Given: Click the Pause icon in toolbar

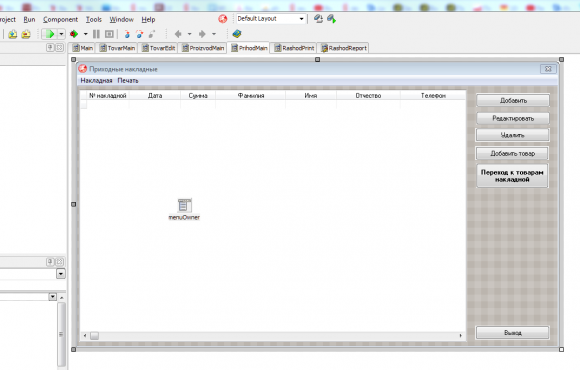Looking at the screenshot, I should coord(96,34).
